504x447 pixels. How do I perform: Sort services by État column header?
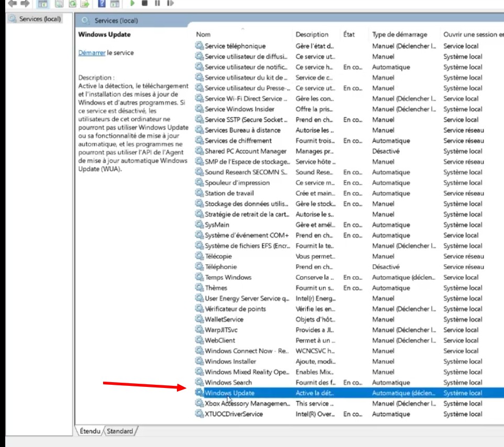coord(349,35)
